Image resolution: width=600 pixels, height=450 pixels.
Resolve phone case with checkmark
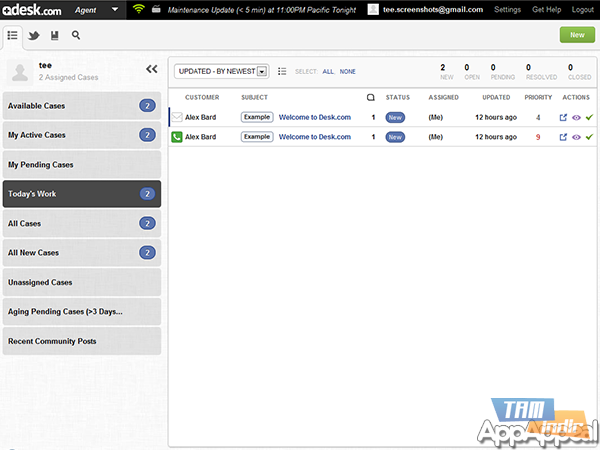point(589,137)
